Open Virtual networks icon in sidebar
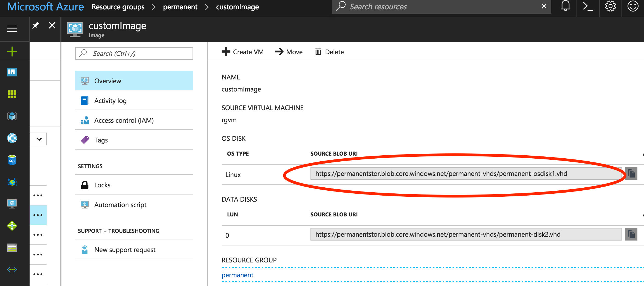This screenshot has height=286, width=644. [12, 270]
